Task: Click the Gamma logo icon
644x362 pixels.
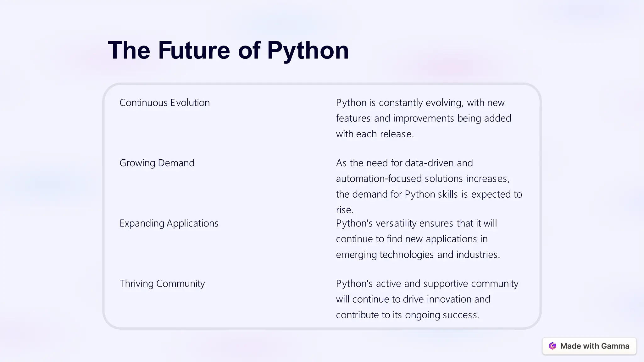Action: click(x=552, y=346)
